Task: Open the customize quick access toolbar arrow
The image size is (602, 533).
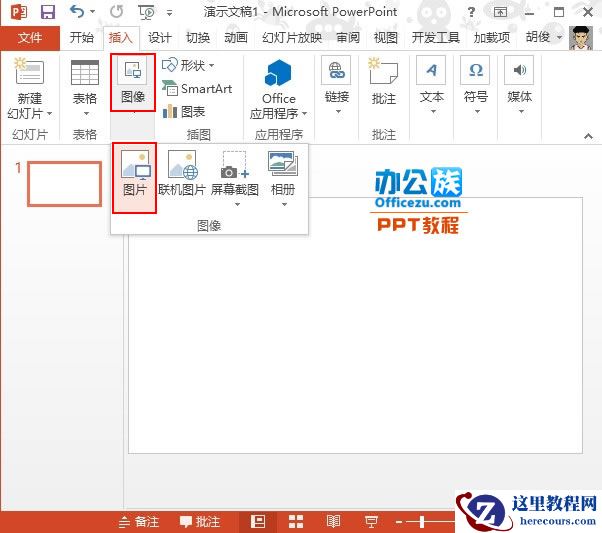Action: coord(169,13)
